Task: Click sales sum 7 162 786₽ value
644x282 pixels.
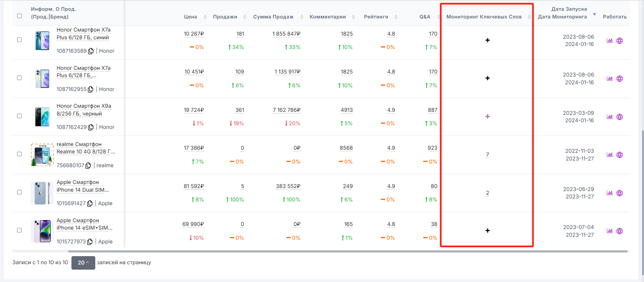Action: tap(286, 110)
